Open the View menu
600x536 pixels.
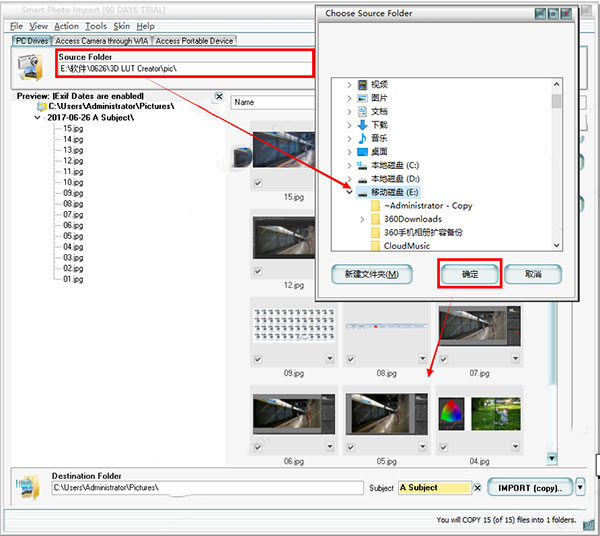tap(39, 26)
